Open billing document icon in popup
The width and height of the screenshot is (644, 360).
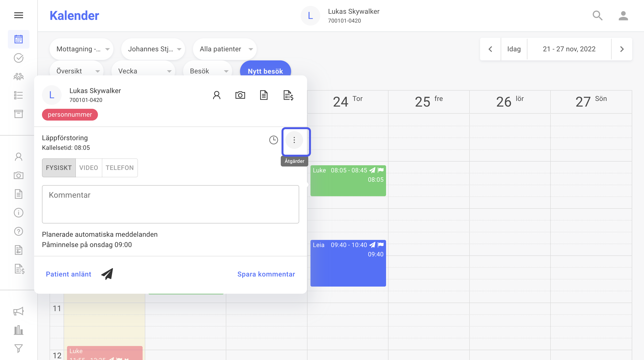[288, 95]
